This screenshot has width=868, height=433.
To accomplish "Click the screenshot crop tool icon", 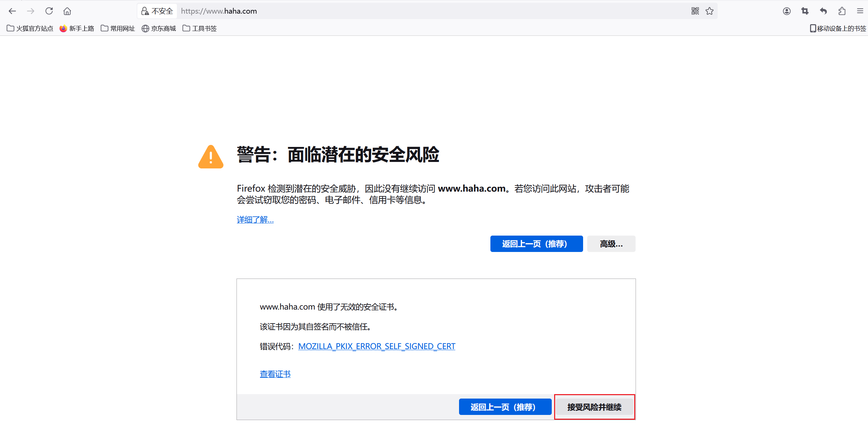I will [x=805, y=11].
